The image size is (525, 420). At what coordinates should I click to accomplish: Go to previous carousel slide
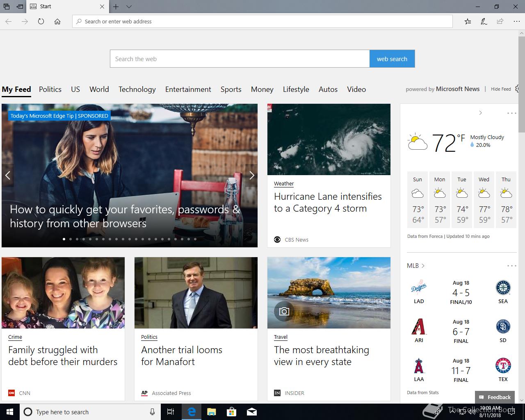coord(7,176)
